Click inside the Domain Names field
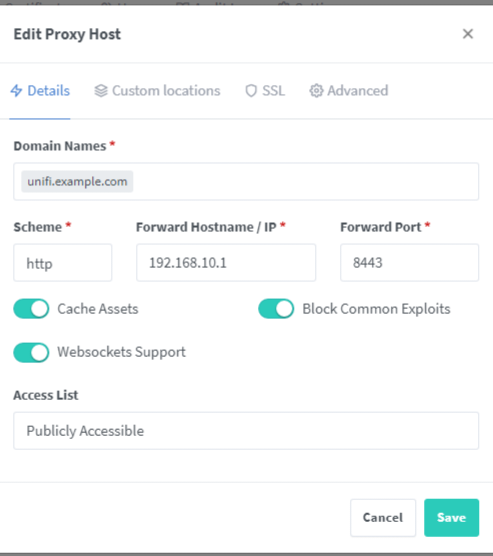 [x=246, y=182]
